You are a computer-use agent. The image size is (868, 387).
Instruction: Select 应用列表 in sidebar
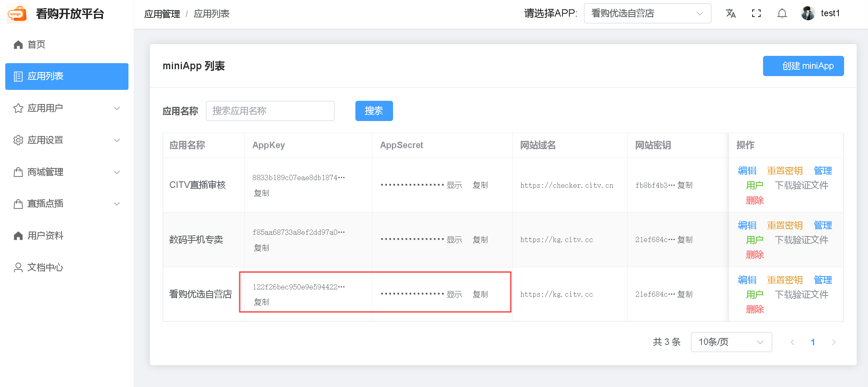click(67, 77)
